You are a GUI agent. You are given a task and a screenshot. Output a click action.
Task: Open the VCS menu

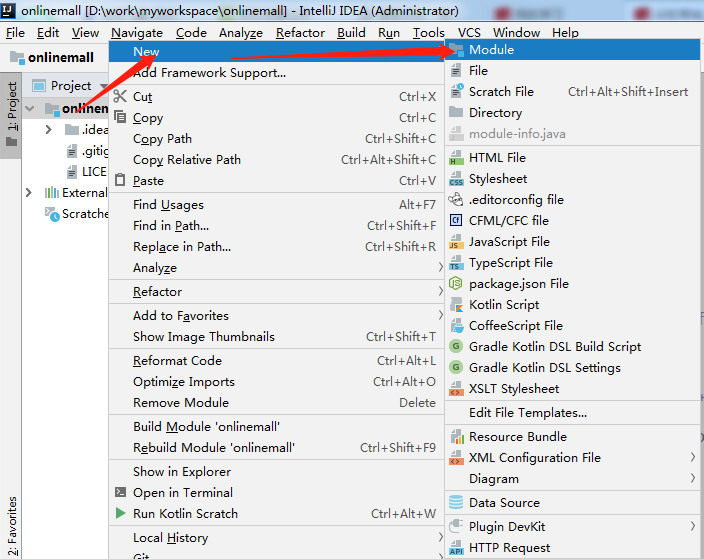[469, 33]
